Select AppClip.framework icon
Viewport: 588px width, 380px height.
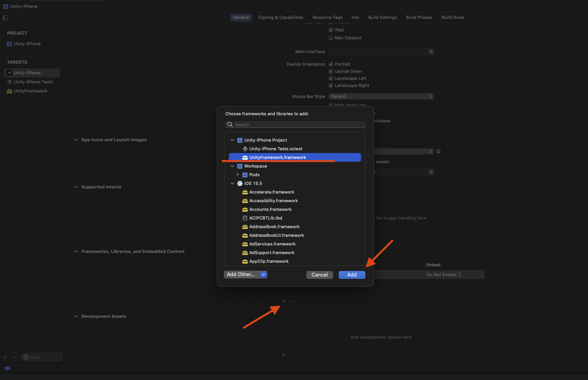[x=245, y=261]
